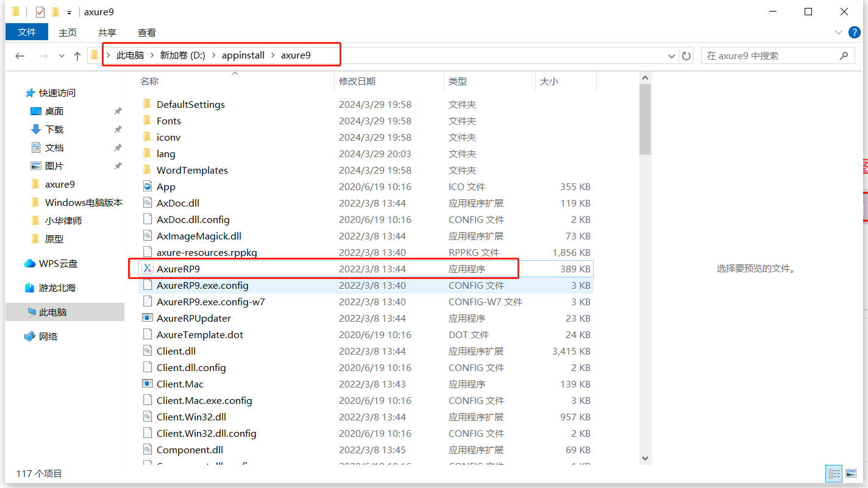This screenshot has height=488, width=868.
Task: Click the App ICO file icon
Action: pos(147,186)
